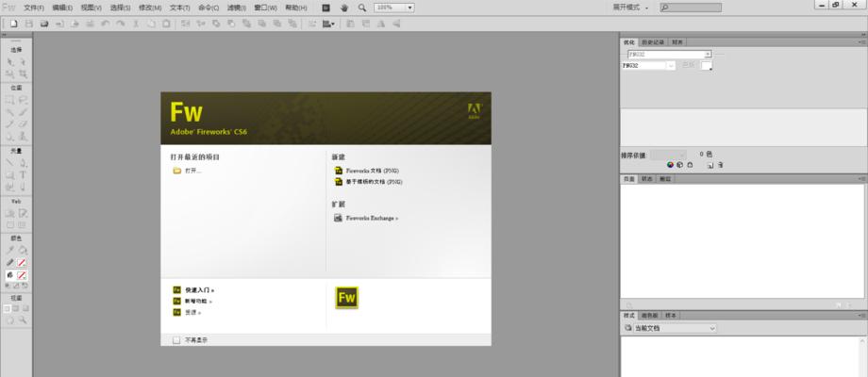Select the Rubber Stamp tool
The width and height of the screenshot is (868, 377).
[x=23, y=136]
